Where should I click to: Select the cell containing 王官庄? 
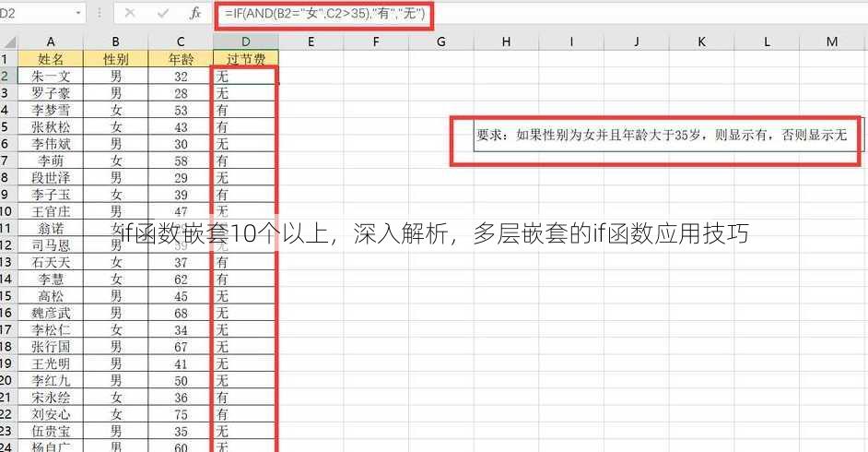tap(51, 211)
